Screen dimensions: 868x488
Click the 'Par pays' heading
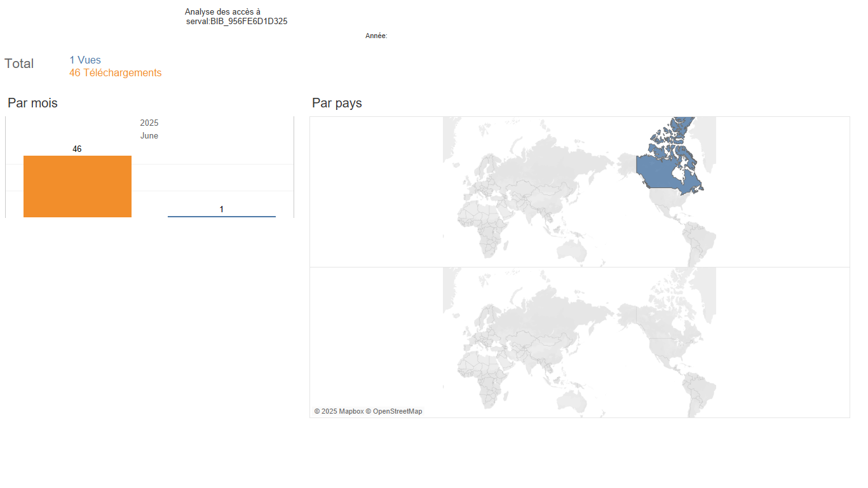(x=337, y=103)
